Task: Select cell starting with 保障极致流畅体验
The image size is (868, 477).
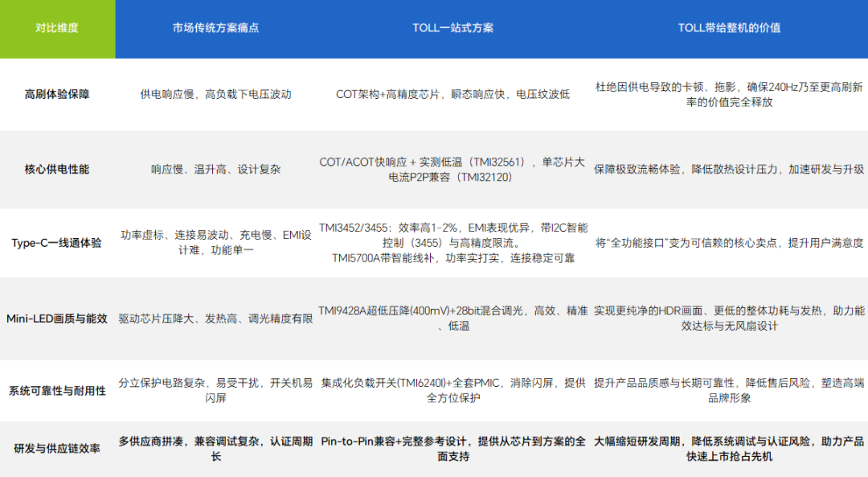Action: [729, 170]
